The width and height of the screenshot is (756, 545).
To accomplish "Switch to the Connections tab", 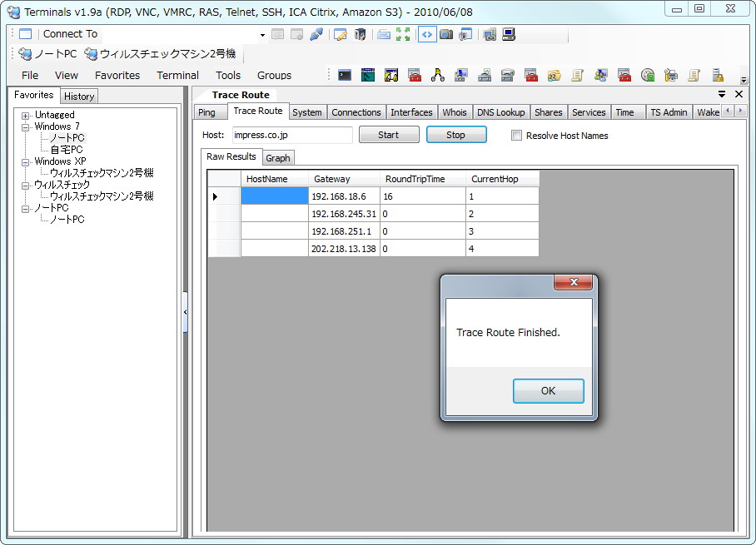I will 356,112.
